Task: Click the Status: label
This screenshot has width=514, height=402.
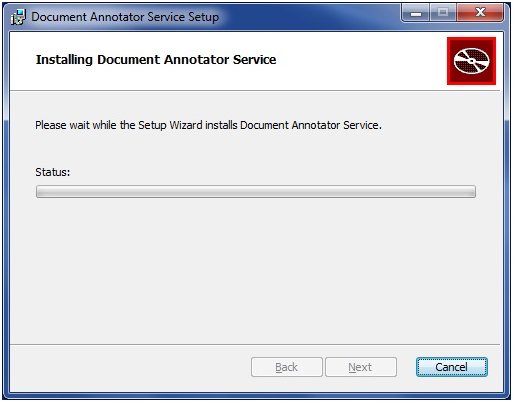Action: (x=53, y=172)
